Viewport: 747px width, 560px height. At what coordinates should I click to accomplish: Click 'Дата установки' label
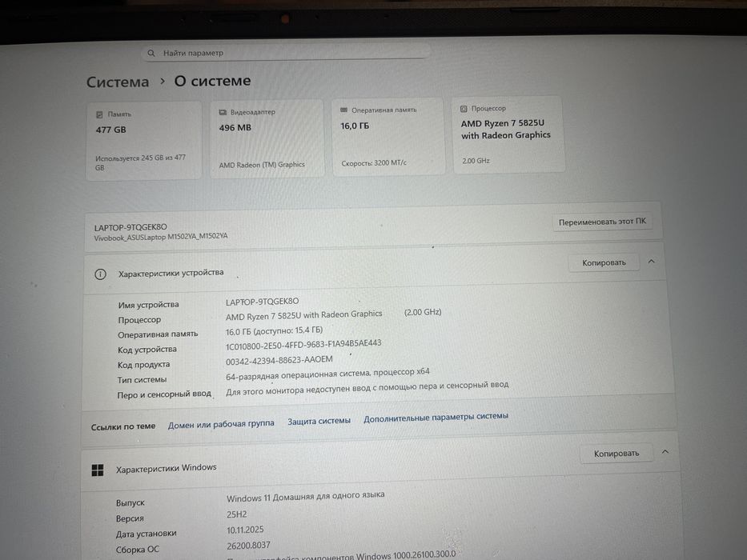pyautogui.click(x=147, y=534)
